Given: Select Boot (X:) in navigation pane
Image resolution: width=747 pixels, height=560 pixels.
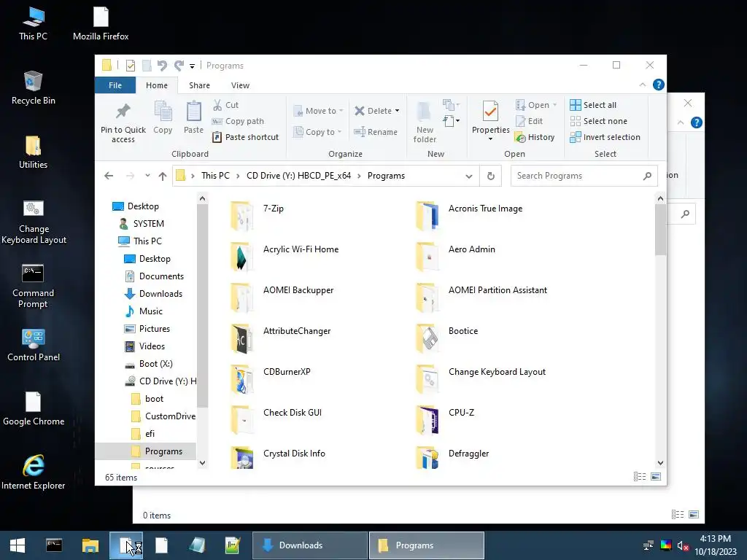Looking at the screenshot, I should [x=156, y=364].
